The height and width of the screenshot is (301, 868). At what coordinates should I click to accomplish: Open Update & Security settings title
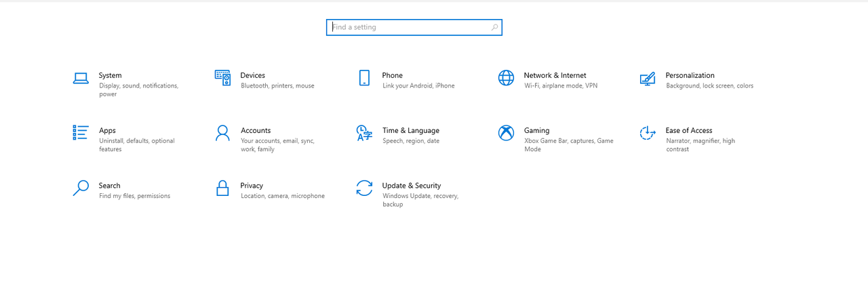pyautogui.click(x=412, y=185)
